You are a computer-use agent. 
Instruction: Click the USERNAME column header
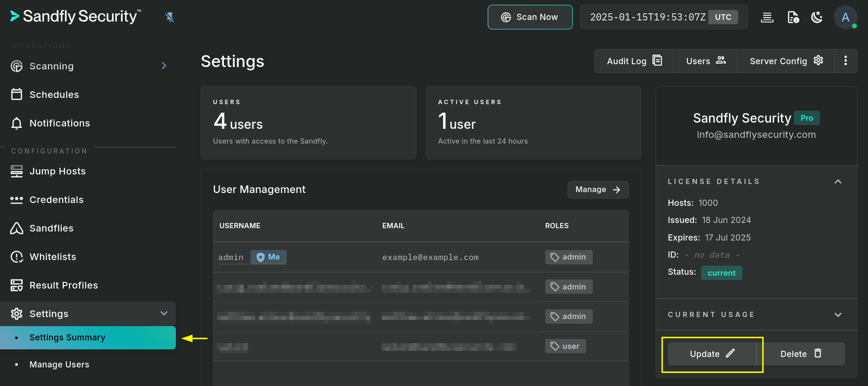tap(240, 226)
